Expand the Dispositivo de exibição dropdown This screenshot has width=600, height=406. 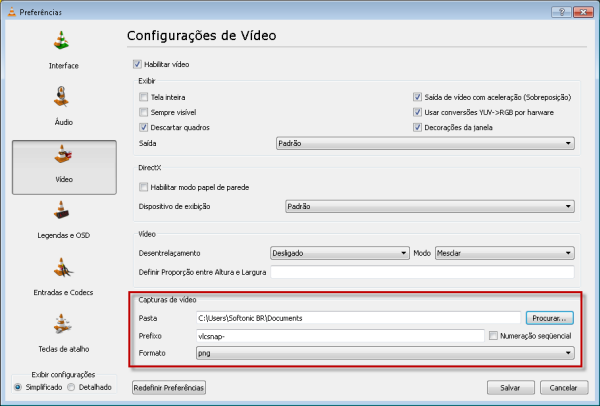pyautogui.click(x=429, y=206)
